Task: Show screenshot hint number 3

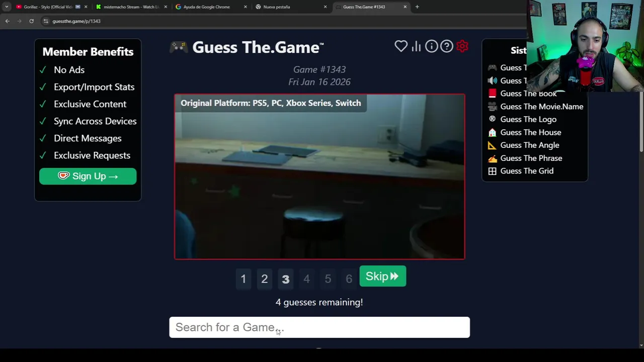Action: pyautogui.click(x=286, y=279)
